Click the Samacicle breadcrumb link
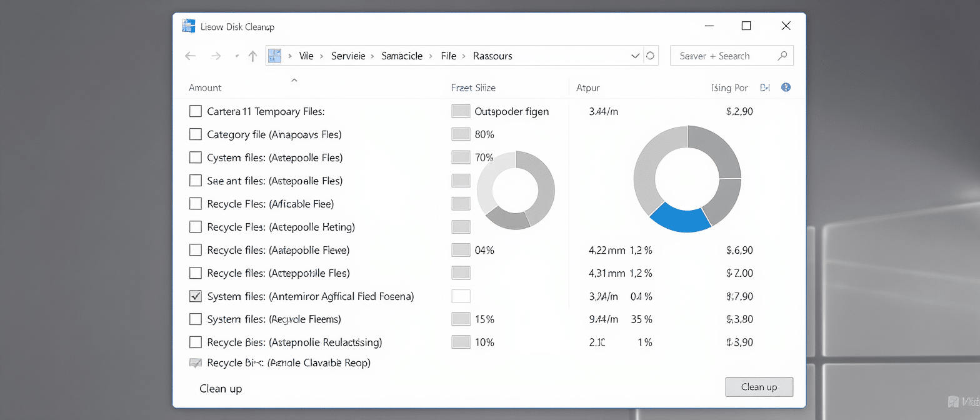Viewport: 980px width, 420px height. point(402,56)
